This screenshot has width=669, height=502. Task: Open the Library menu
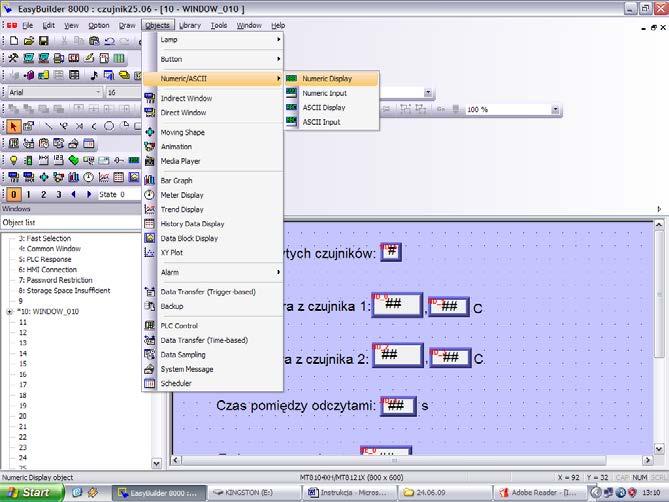click(190, 26)
